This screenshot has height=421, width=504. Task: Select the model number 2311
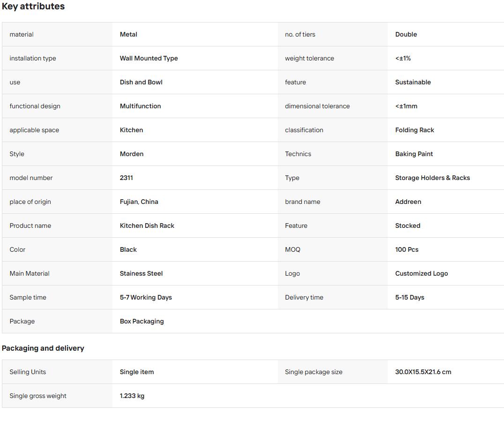click(126, 178)
